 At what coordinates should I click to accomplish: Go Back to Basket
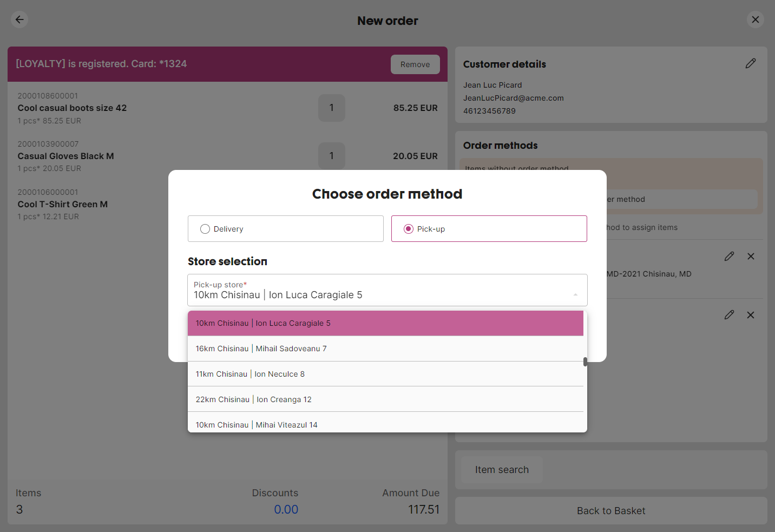point(611,511)
